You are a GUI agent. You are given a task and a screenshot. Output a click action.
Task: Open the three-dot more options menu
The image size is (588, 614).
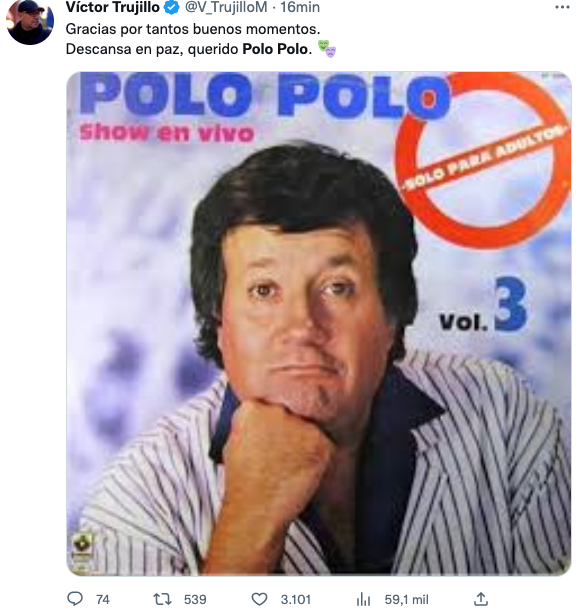click(563, 7)
